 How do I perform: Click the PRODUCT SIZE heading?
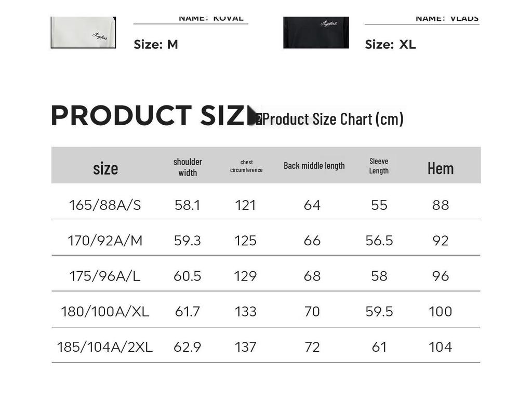[148, 116]
